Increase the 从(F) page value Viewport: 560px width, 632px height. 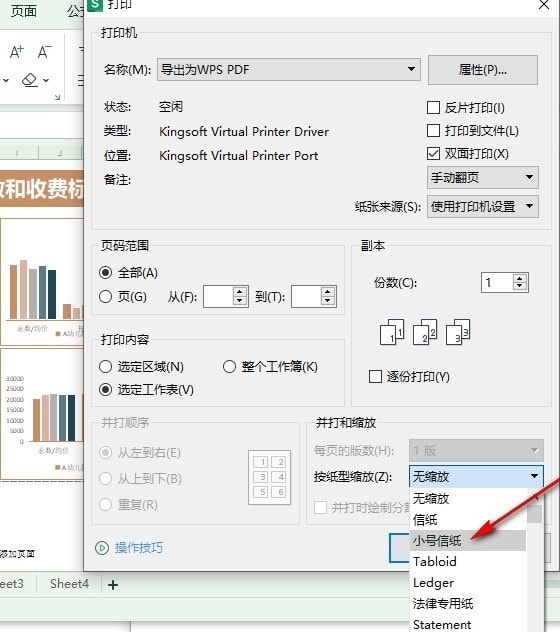239,292
